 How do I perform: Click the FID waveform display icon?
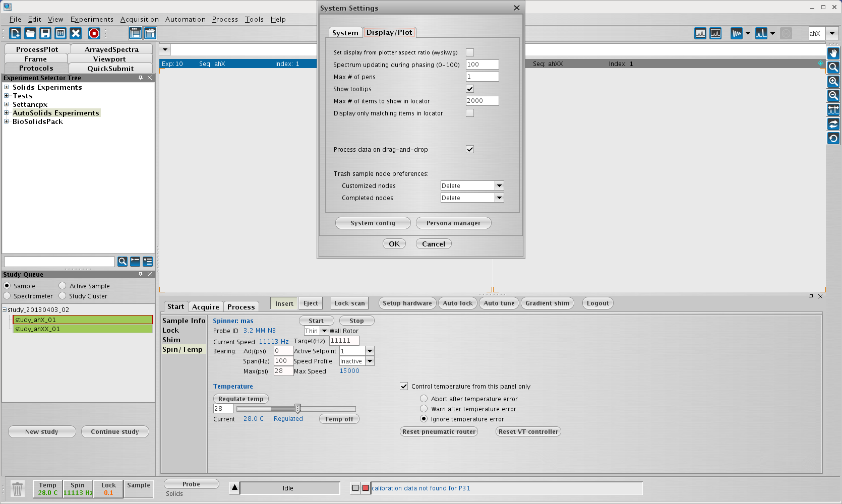(737, 33)
